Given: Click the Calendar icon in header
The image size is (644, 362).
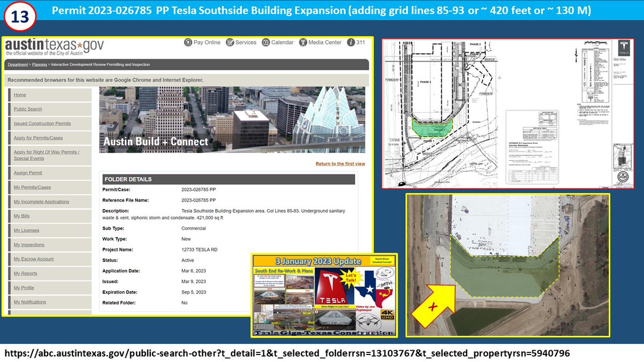Looking at the screenshot, I should pyautogui.click(x=265, y=42).
